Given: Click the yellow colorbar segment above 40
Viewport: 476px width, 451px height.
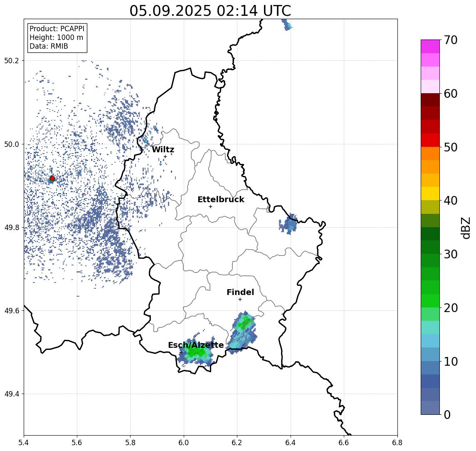Looking at the screenshot, I should coord(430,193).
